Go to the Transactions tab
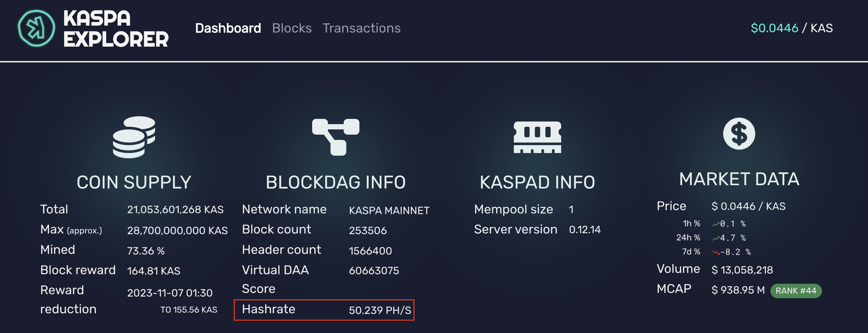Screen dimensions: 868x333 pos(361,28)
